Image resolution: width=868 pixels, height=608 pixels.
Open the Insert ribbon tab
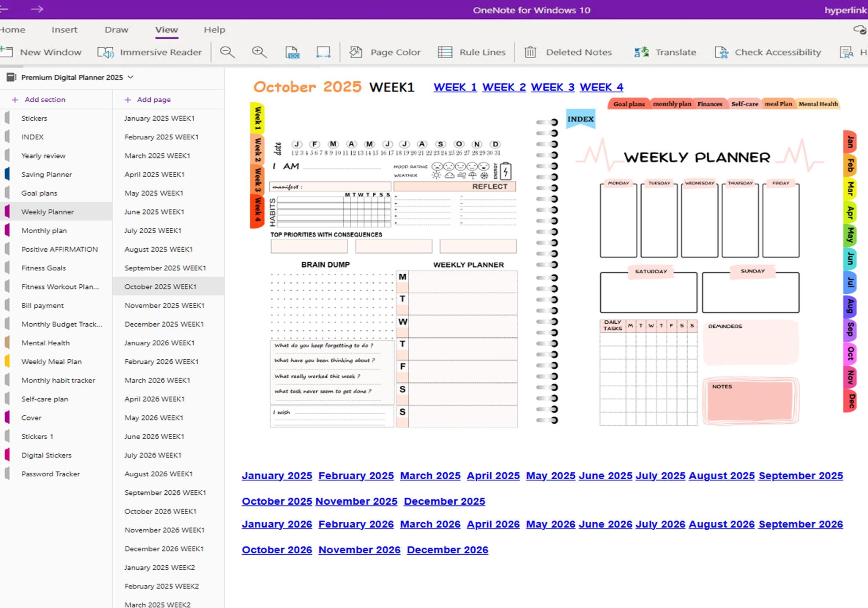64,29
